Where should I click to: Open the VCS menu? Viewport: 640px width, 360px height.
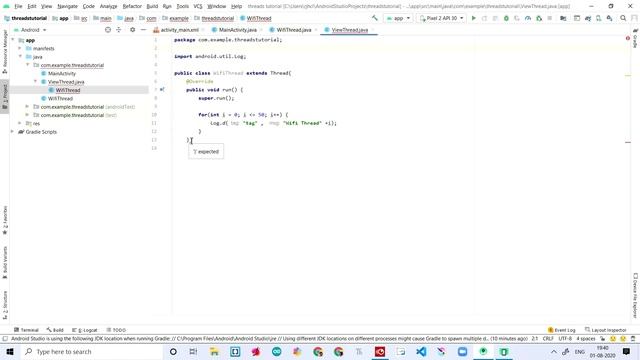click(198, 6)
